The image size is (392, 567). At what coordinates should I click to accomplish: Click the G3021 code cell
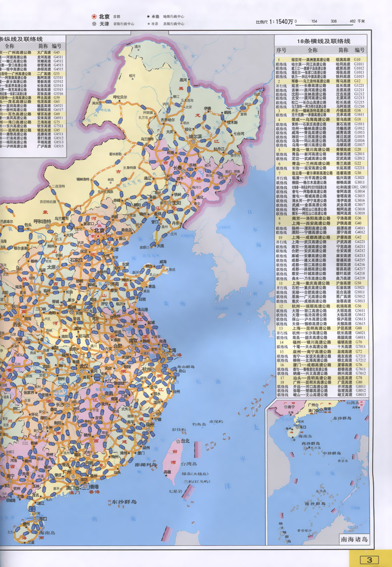(359, 178)
